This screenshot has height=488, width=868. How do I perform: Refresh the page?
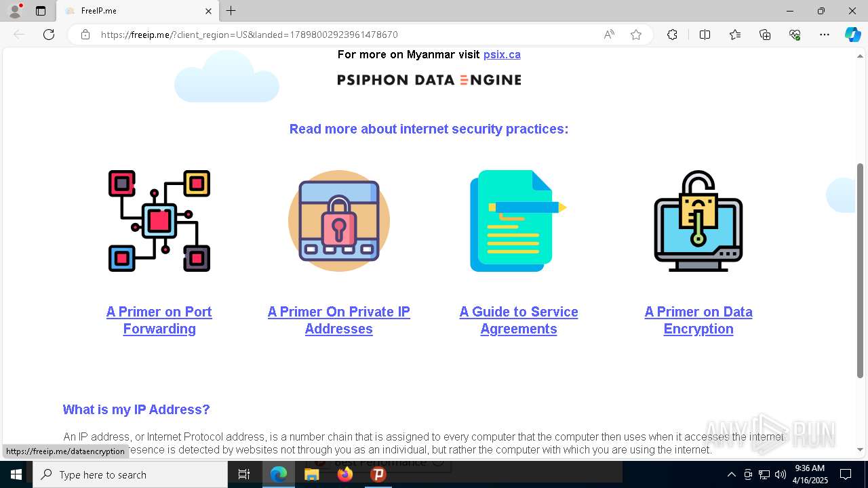(x=49, y=35)
